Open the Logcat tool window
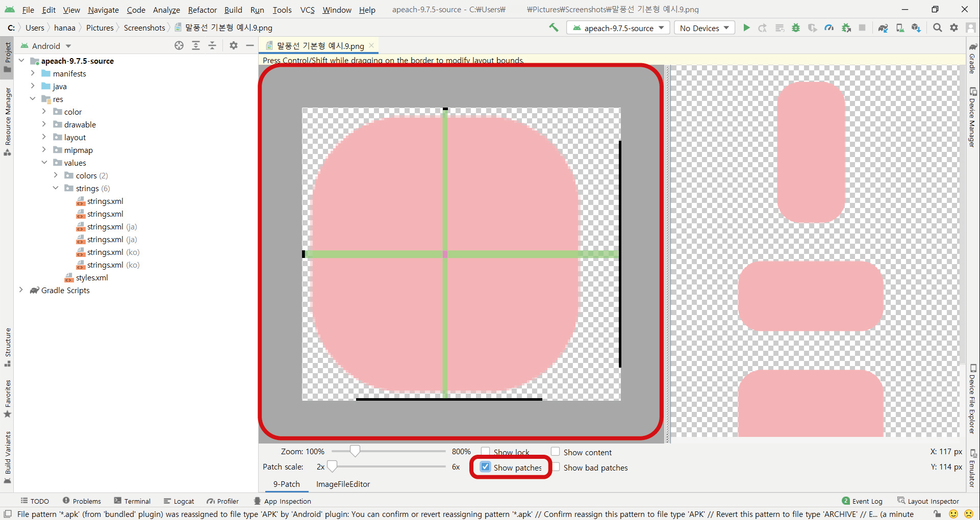This screenshot has height=520, width=980. [179, 501]
